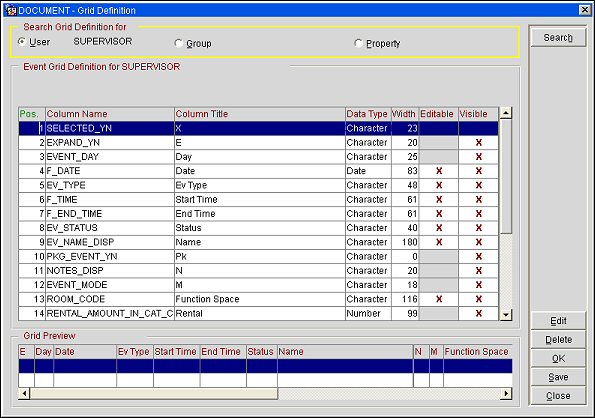Toggle Editable X for F_DATE row
Image resolution: width=595 pixels, height=418 pixels.
pos(439,171)
